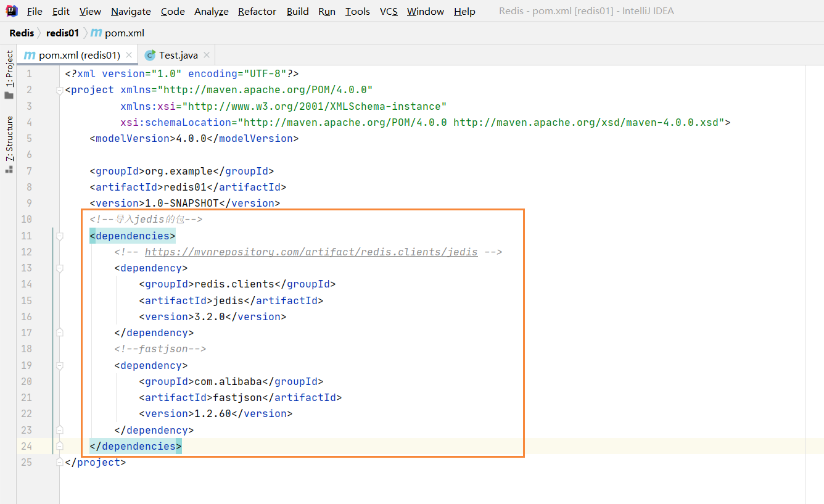Collapse the fastjson dependency at line 19
Viewport: 824px width, 504px height.
coord(60,365)
